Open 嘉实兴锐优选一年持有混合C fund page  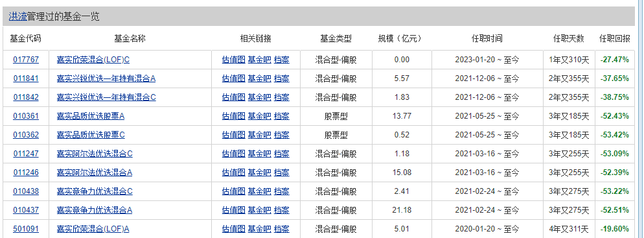106,97
